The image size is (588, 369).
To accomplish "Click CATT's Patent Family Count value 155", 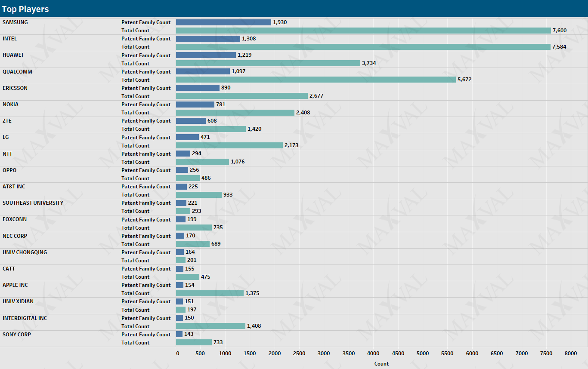I will (x=189, y=268).
